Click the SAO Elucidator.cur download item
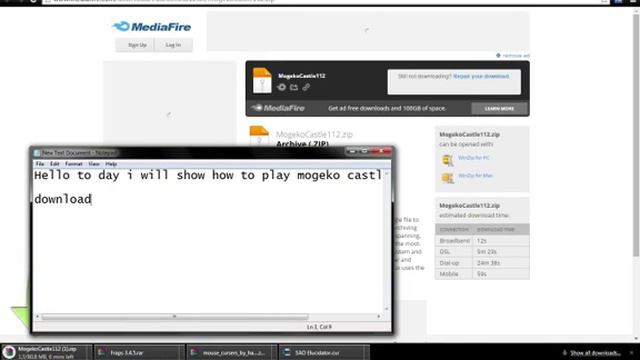The width and height of the screenshot is (640, 360). click(x=324, y=352)
